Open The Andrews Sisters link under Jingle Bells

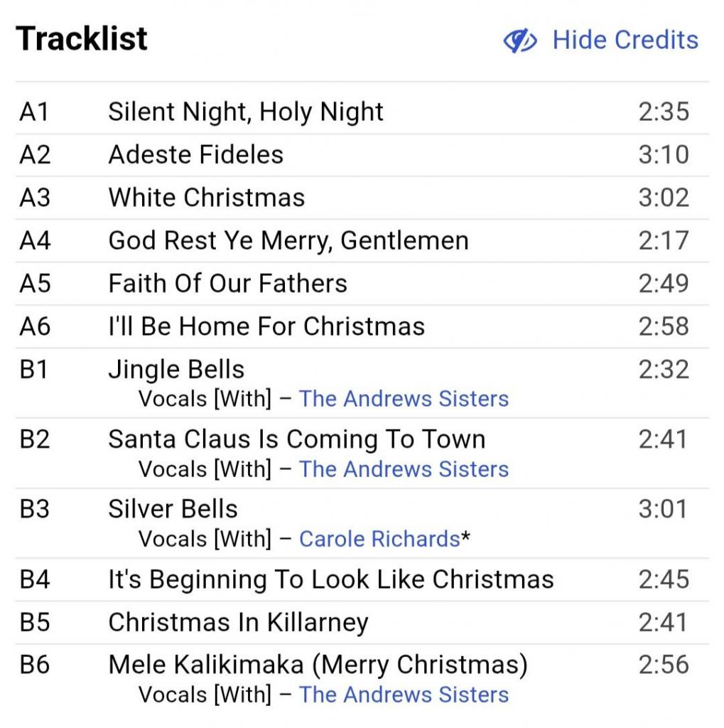404,399
